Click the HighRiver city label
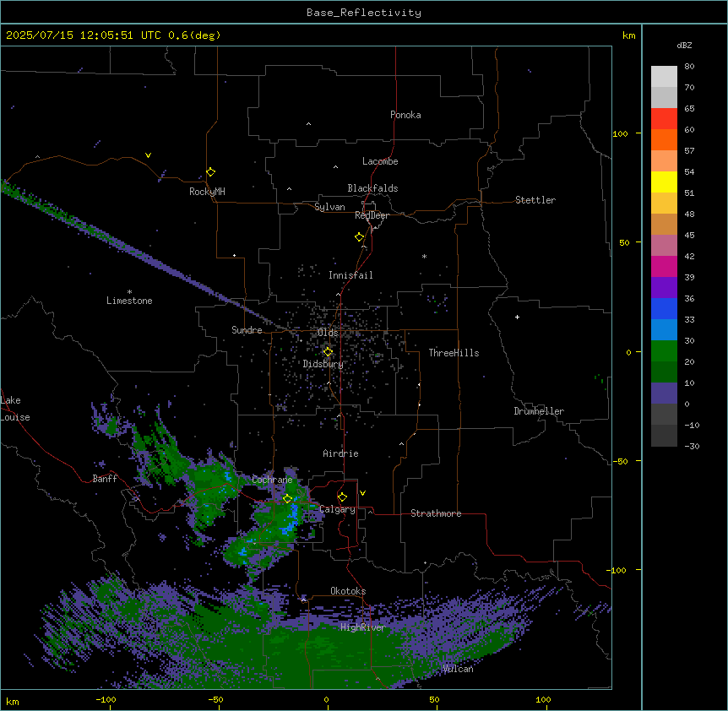Image resolution: width=728 pixels, height=711 pixels. [x=363, y=627]
